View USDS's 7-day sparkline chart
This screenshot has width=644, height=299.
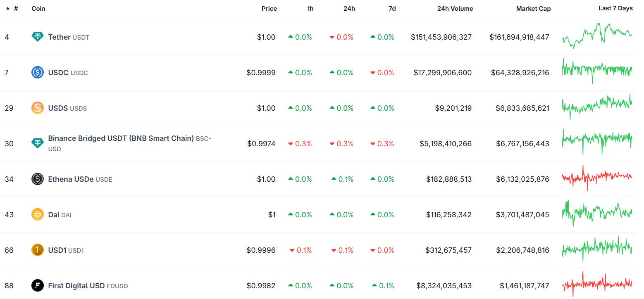pos(597,107)
